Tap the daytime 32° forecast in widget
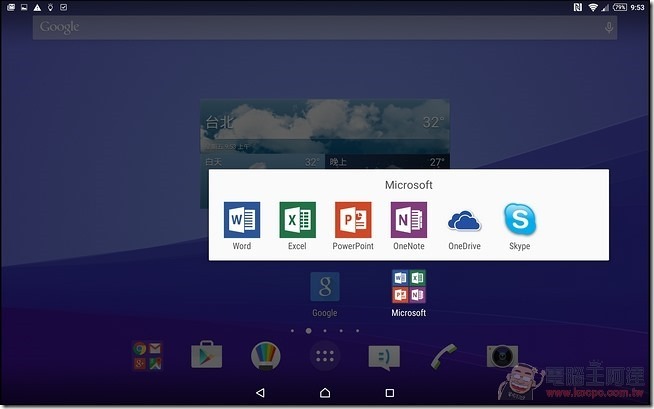Viewport: 654px width, 409px height. pyautogui.click(x=263, y=162)
